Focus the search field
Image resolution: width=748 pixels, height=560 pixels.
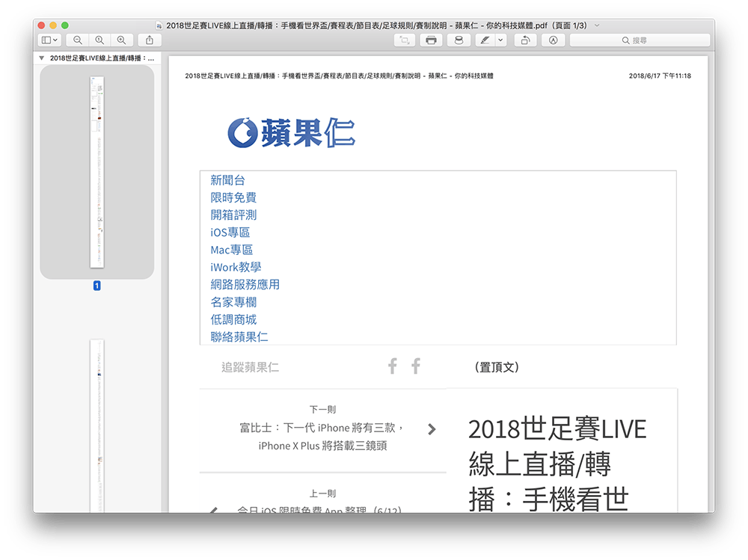coord(640,40)
